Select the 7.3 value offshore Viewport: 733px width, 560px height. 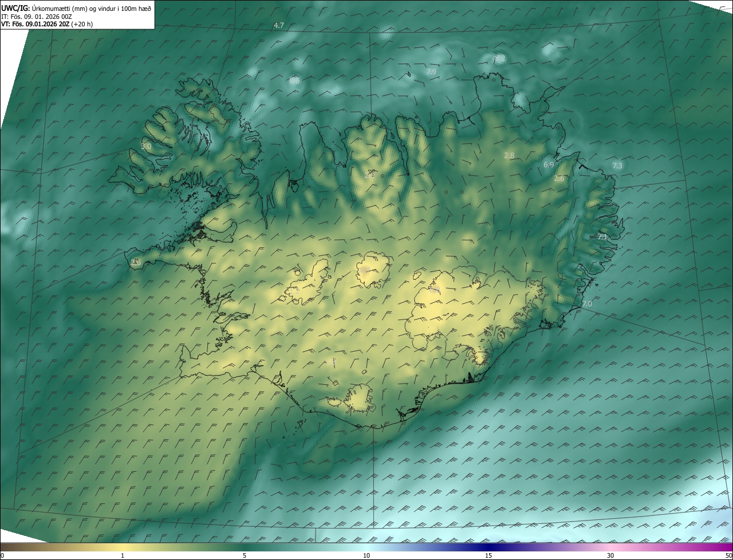617,166
